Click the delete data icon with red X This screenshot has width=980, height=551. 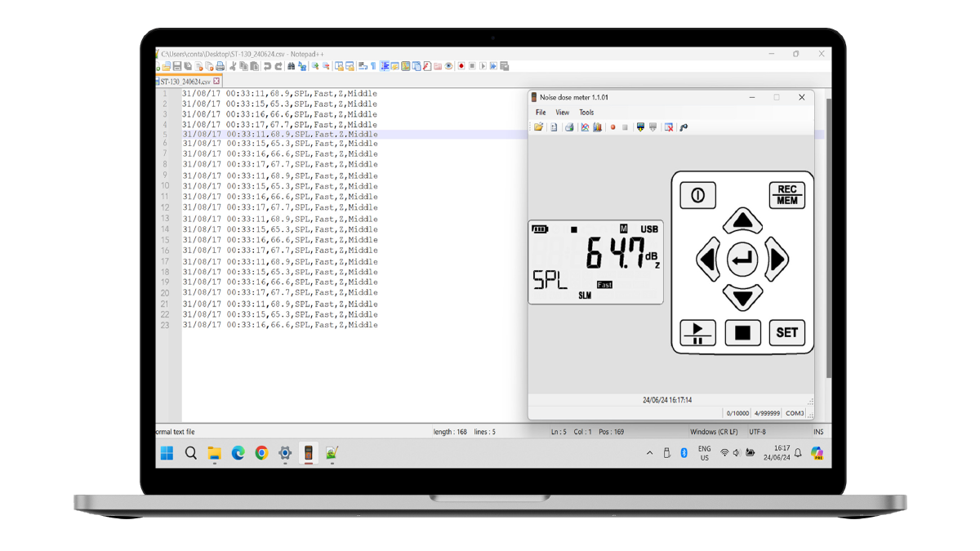pos(669,127)
